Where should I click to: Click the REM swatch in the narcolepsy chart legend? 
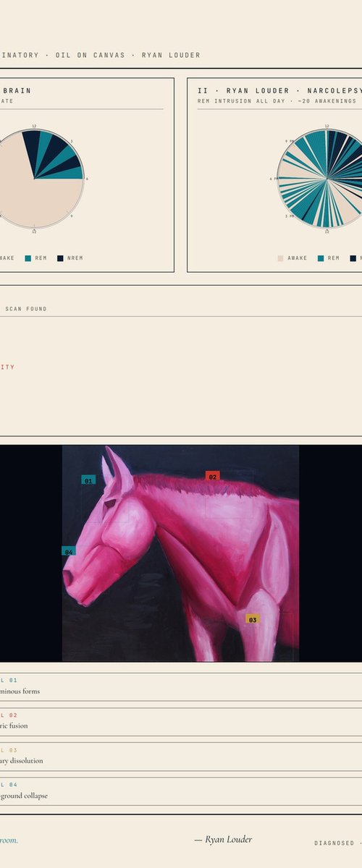point(321,258)
